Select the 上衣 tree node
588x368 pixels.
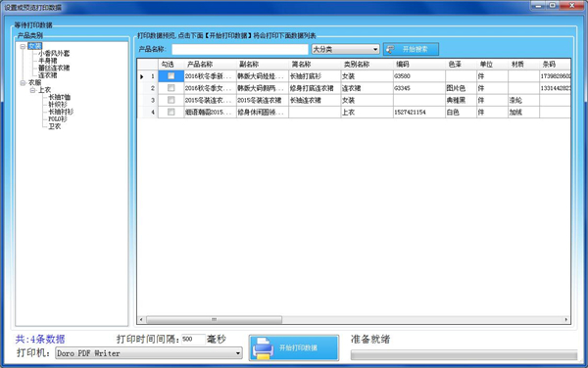(44, 90)
